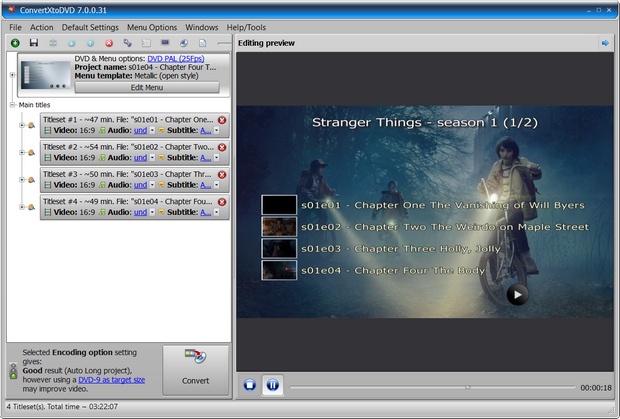The height and width of the screenshot is (419, 620).
Task: Select s01e03 thumbnail in menu preview
Action: pyautogui.click(x=279, y=248)
